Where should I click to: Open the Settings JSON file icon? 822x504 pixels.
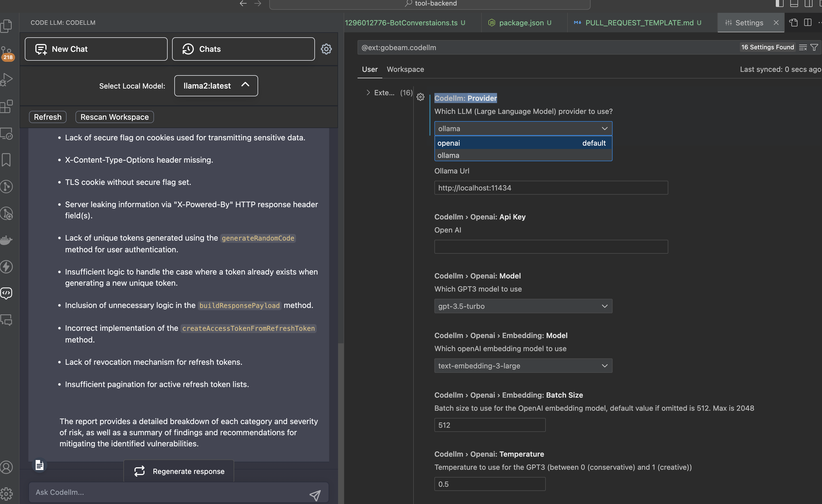(793, 23)
